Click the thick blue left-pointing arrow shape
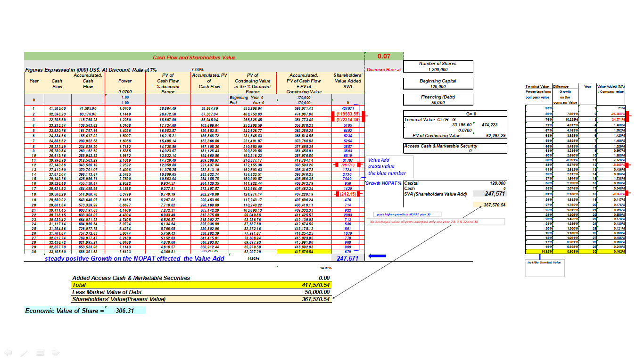 [377, 256]
